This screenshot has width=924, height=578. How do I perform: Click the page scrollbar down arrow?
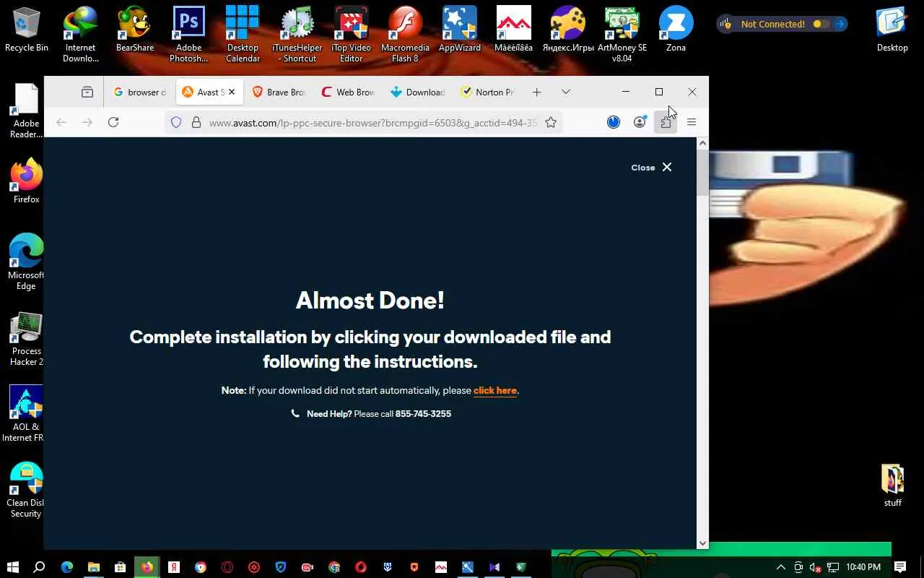click(x=702, y=543)
